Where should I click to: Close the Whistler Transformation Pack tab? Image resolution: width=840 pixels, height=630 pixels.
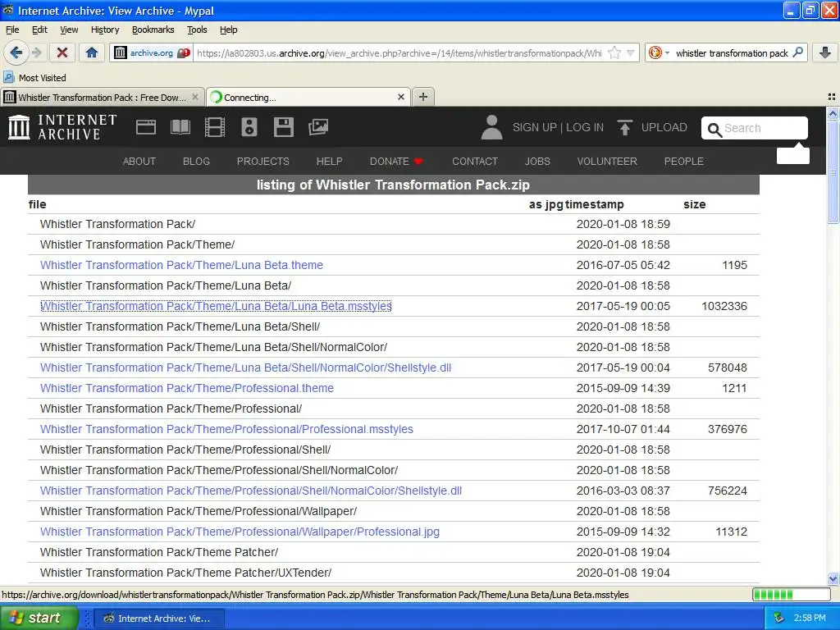pyautogui.click(x=195, y=97)
